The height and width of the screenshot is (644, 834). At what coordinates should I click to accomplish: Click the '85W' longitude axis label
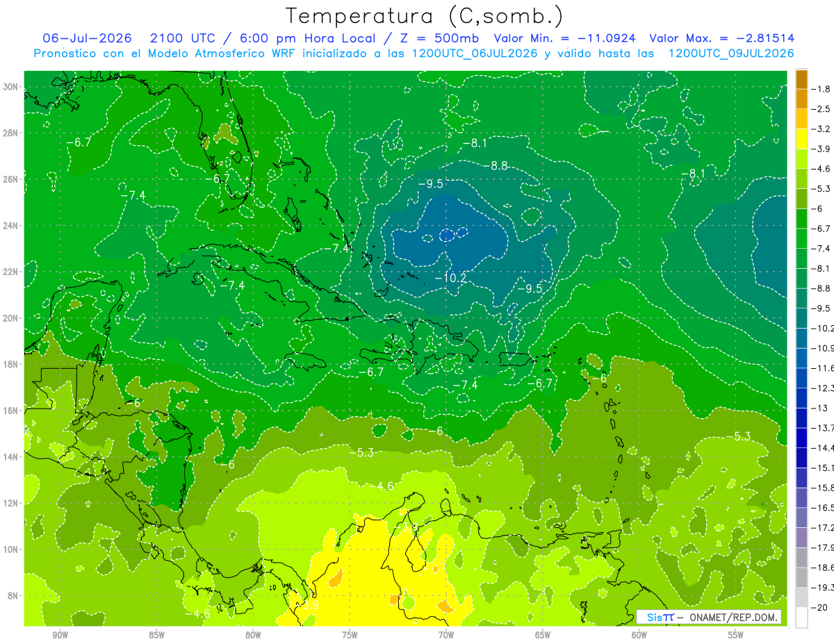point(157,635)
